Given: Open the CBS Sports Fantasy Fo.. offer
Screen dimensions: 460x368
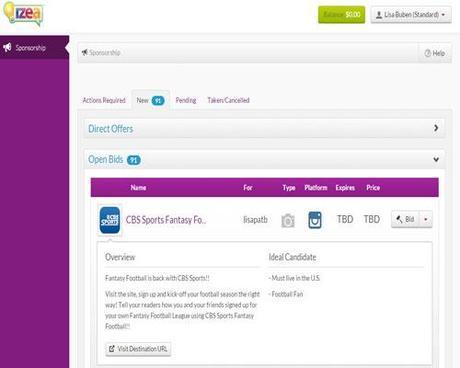Looking at the screenshot, I should (x=166, y=220).
